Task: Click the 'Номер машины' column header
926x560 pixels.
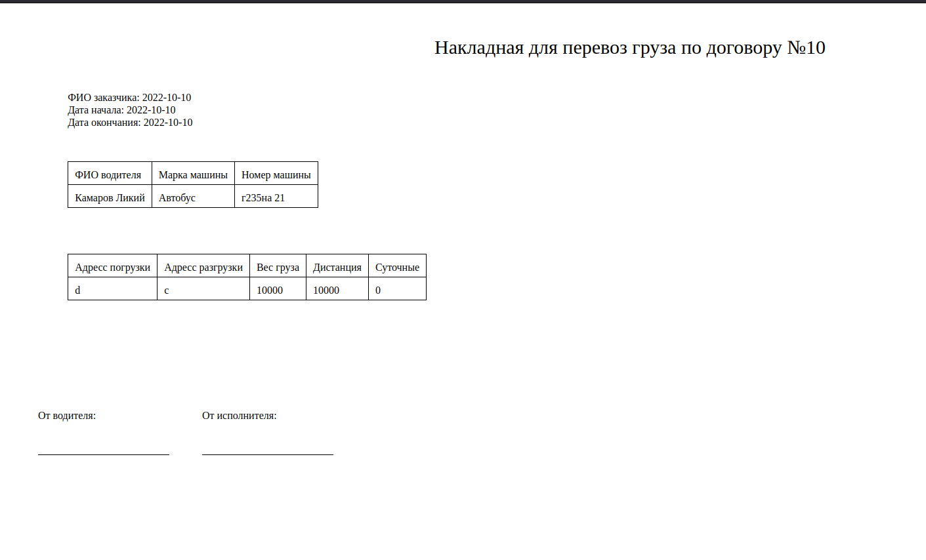Action: point(276,174)
